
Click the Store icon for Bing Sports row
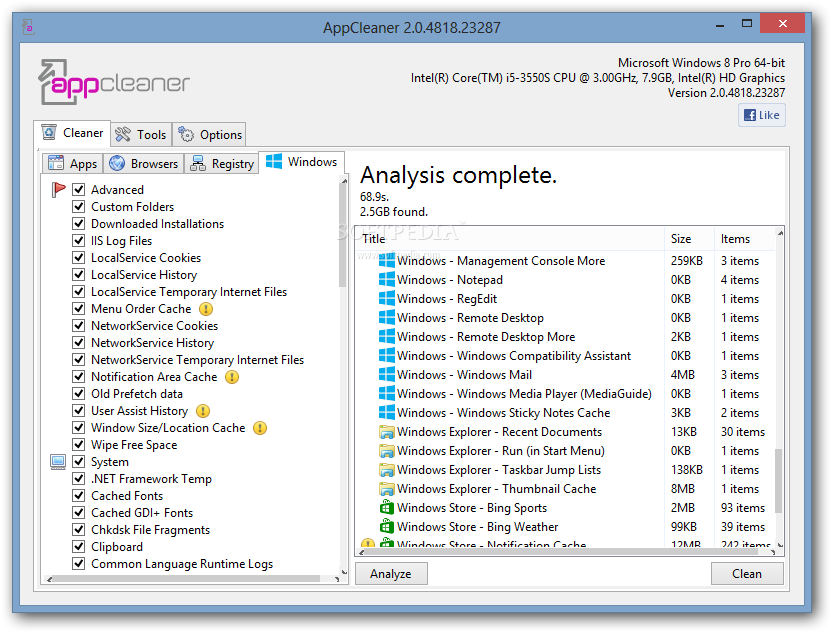point(387,508)
